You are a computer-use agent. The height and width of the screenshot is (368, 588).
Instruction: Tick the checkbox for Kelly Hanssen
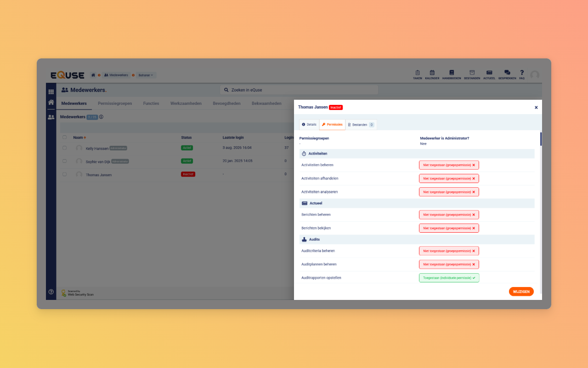(64, 148)
